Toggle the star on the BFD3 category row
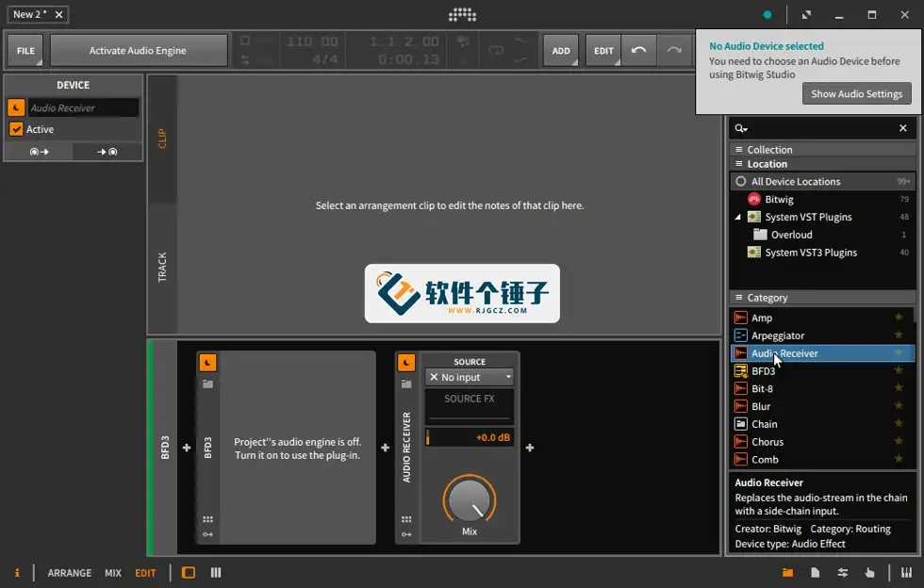Viewport: 924px width, 588px height. (899, 370)
